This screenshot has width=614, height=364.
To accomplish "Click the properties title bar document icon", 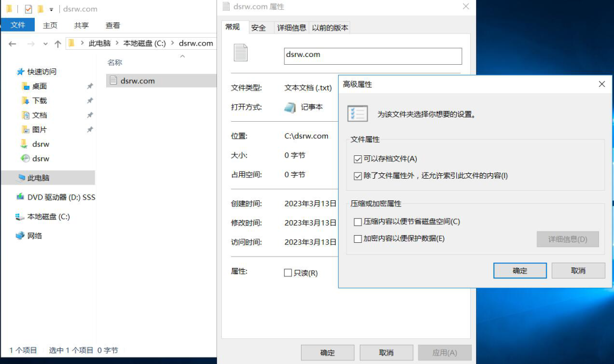I will 226,6.
